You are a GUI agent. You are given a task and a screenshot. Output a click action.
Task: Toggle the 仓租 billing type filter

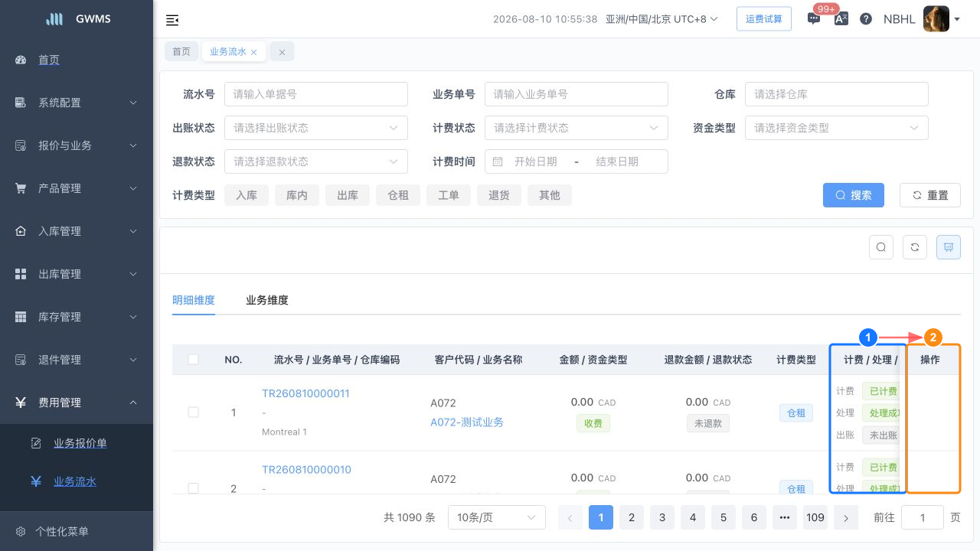pyautogui.click(x=398, y=195)
